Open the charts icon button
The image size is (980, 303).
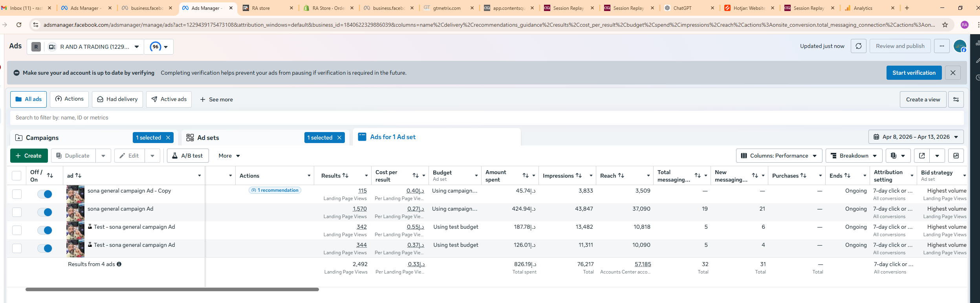956,156
